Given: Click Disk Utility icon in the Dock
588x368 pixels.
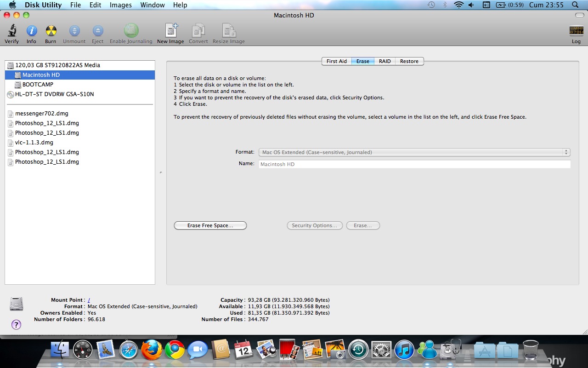Looking at the screenshot, I should pyautogui.click(x=451, y=350).
